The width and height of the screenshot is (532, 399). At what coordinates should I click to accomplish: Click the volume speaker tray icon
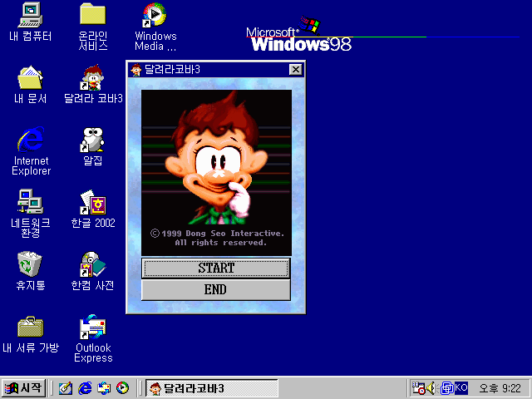click(431, 388)
